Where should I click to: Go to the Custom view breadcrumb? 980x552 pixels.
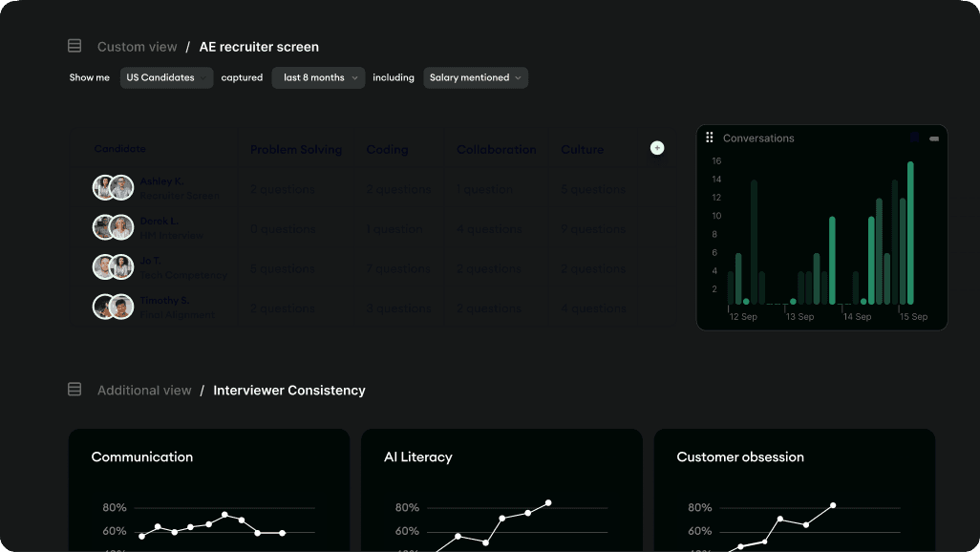[x=137, y=47]
